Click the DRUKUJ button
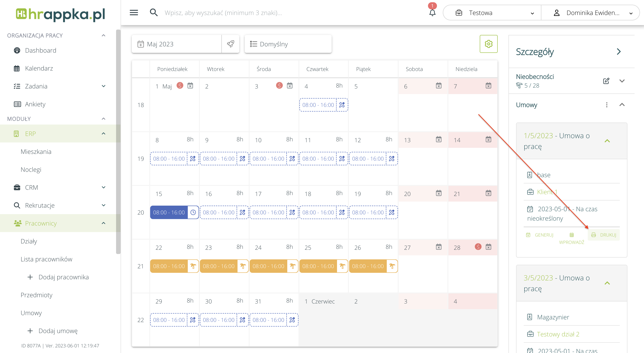 coord(603,235)
